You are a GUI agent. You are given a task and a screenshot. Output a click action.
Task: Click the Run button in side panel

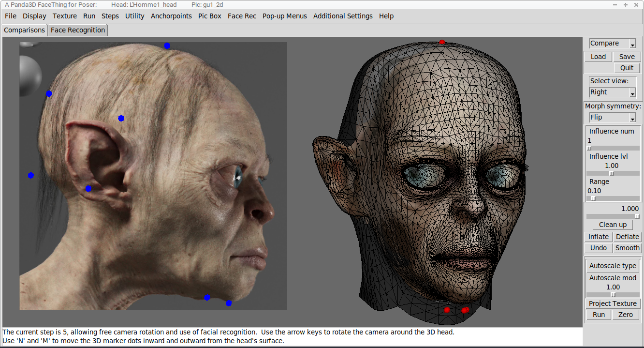pos(599,315)
